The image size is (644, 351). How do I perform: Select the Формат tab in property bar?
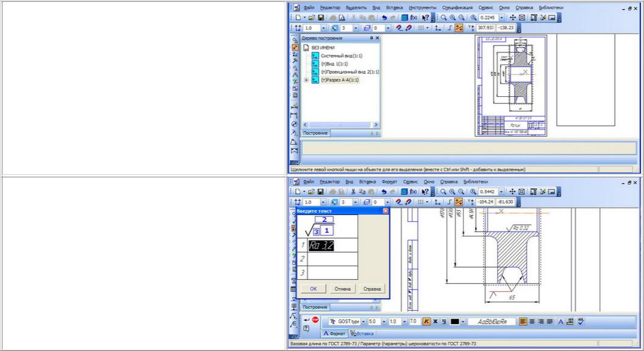pos(334,333)
